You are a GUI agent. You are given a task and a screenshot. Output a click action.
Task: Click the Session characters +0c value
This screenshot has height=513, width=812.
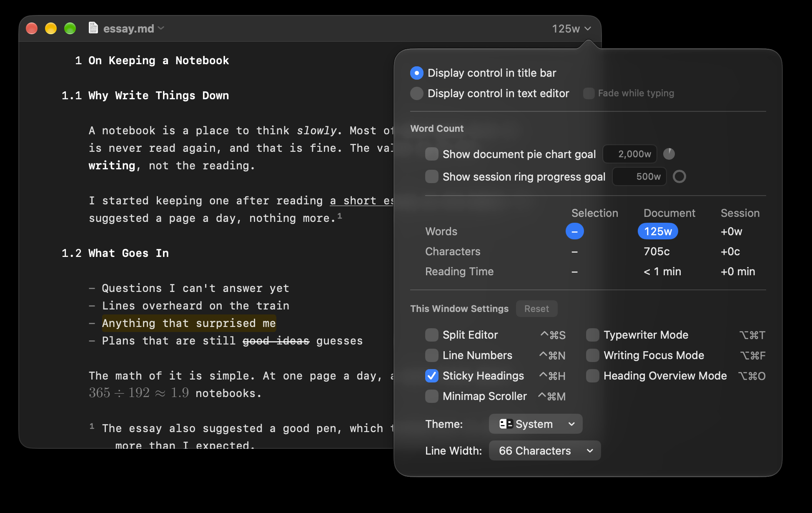click(730, 251)
